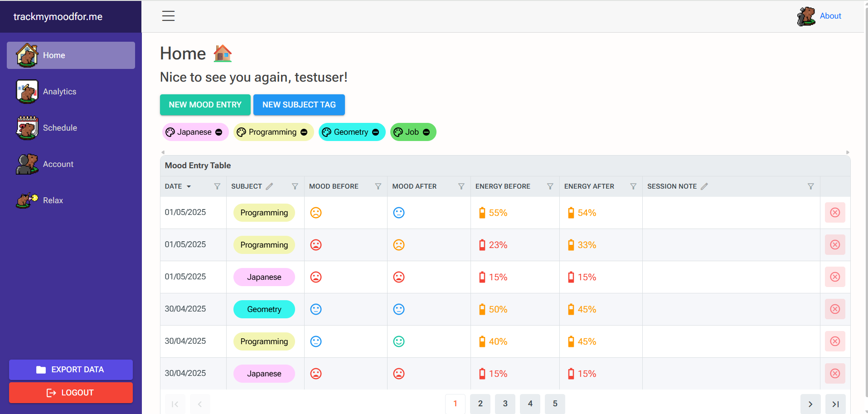Open the Energy Before column filter
868x414 pixels.
[x=550, y=186]
